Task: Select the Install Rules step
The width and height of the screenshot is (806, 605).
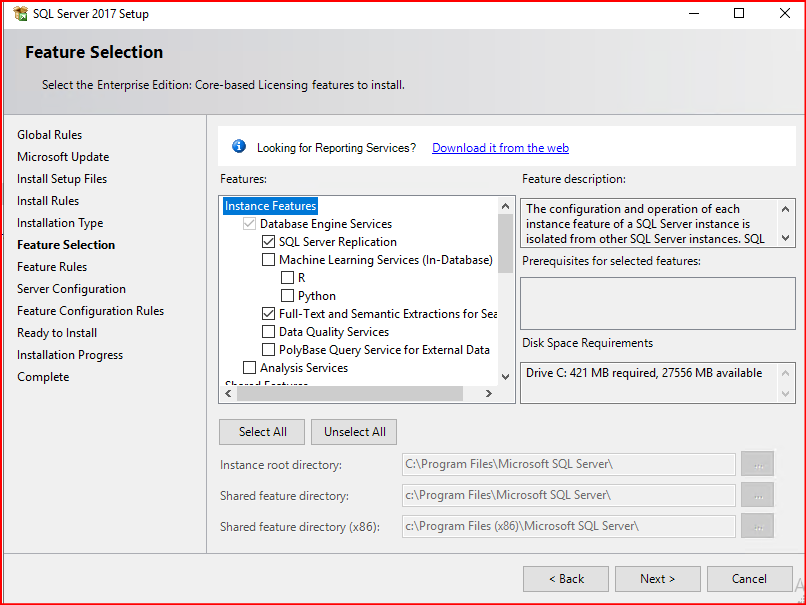Action: pyautogui.click(x=48, y=201)
